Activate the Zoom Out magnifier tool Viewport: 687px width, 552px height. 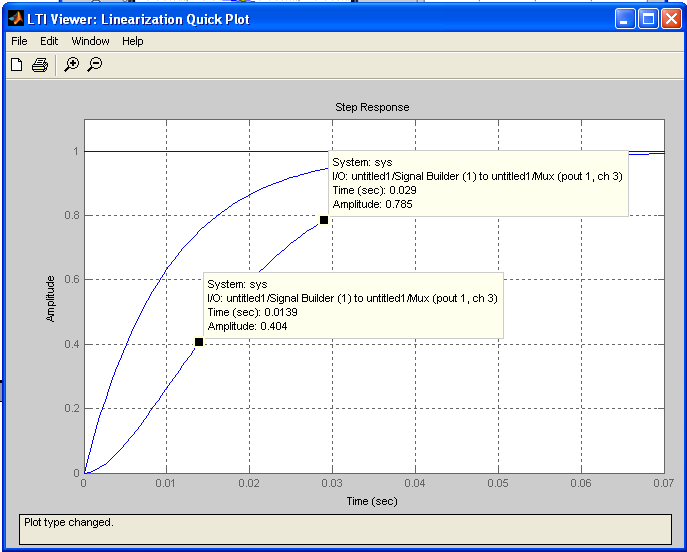tap(95, 65)
